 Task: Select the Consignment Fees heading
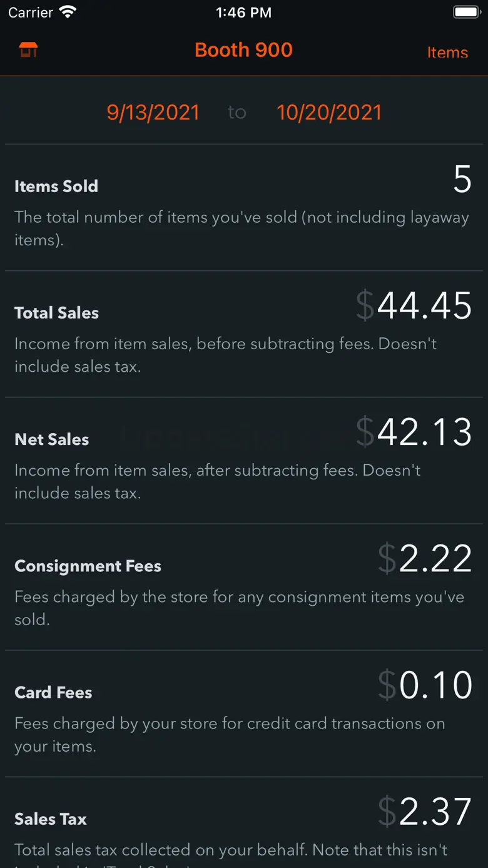88,566
